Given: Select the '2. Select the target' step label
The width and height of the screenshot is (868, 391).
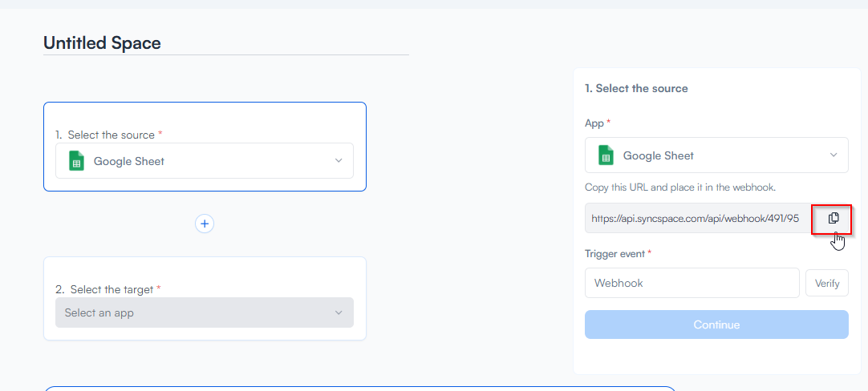Looking at the screenshot, I should coord(108,289).
